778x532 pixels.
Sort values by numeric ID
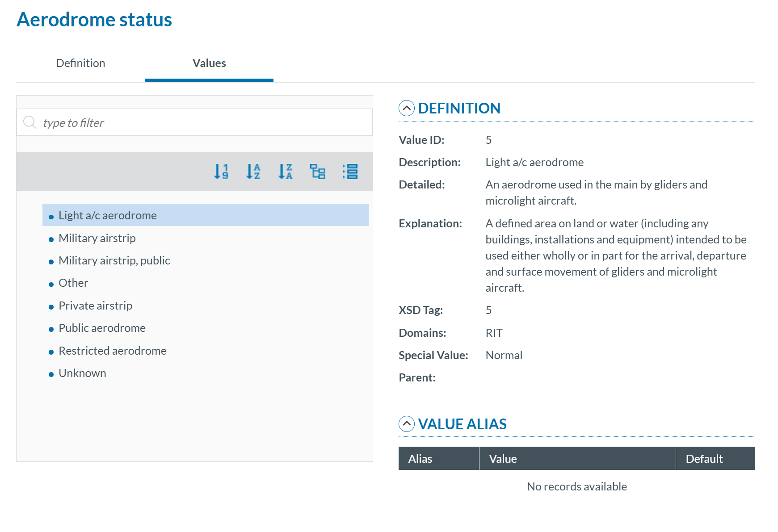click(x=221, y=172)
